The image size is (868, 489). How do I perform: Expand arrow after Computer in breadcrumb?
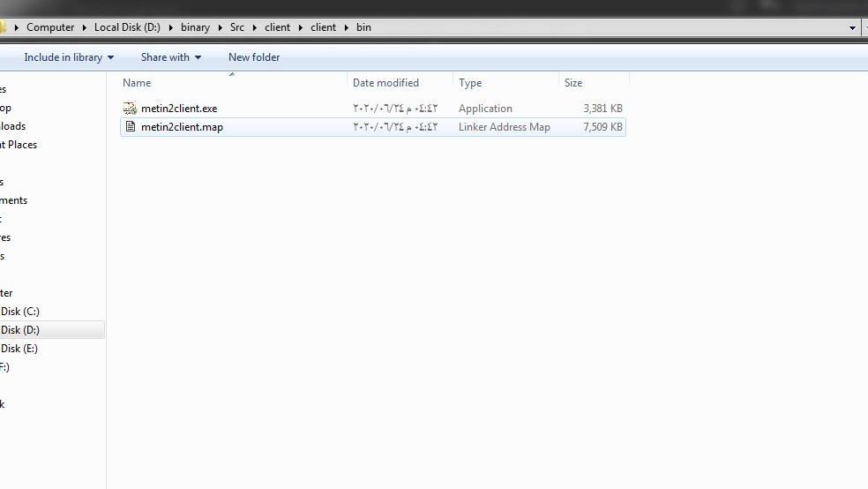tap(84, 27)
